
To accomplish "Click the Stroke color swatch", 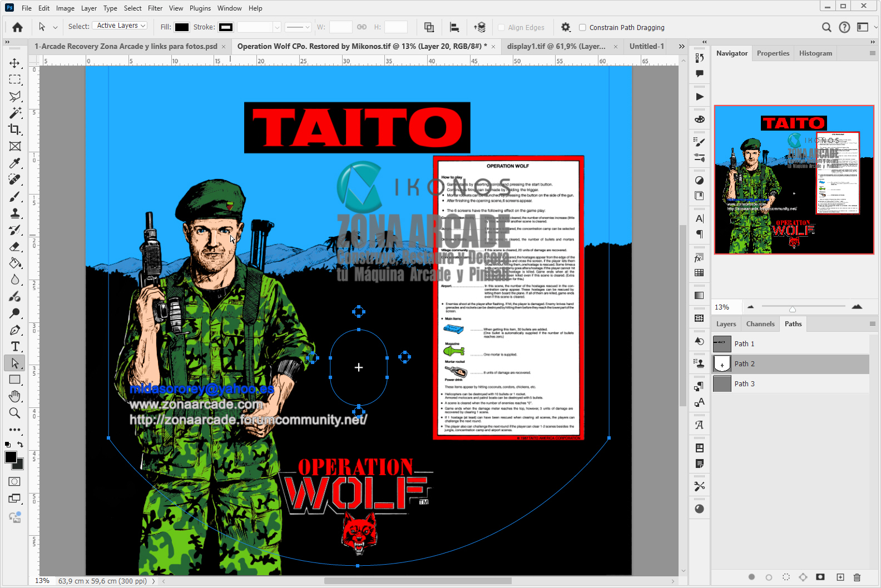I will [226, 27].
